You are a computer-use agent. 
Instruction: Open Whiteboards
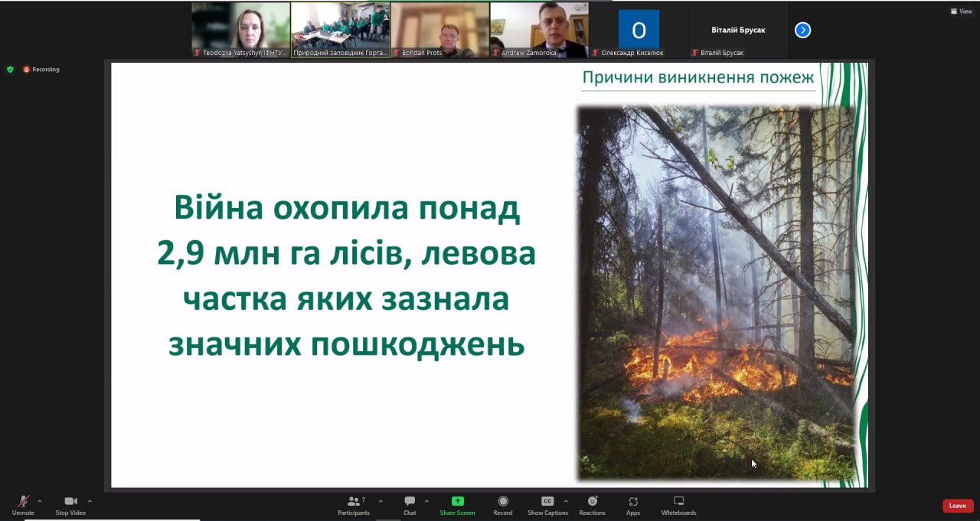pos(678,504)
